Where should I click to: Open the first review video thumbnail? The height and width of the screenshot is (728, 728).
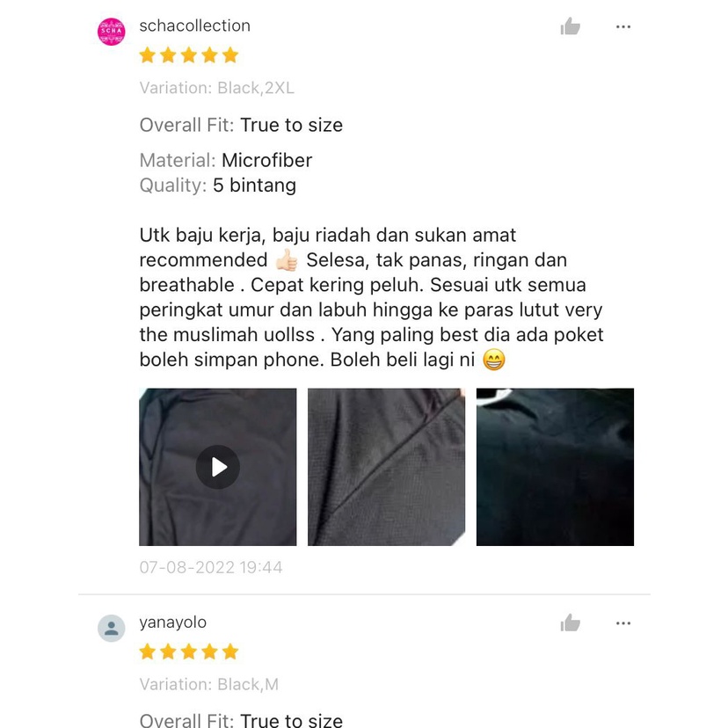218,467
